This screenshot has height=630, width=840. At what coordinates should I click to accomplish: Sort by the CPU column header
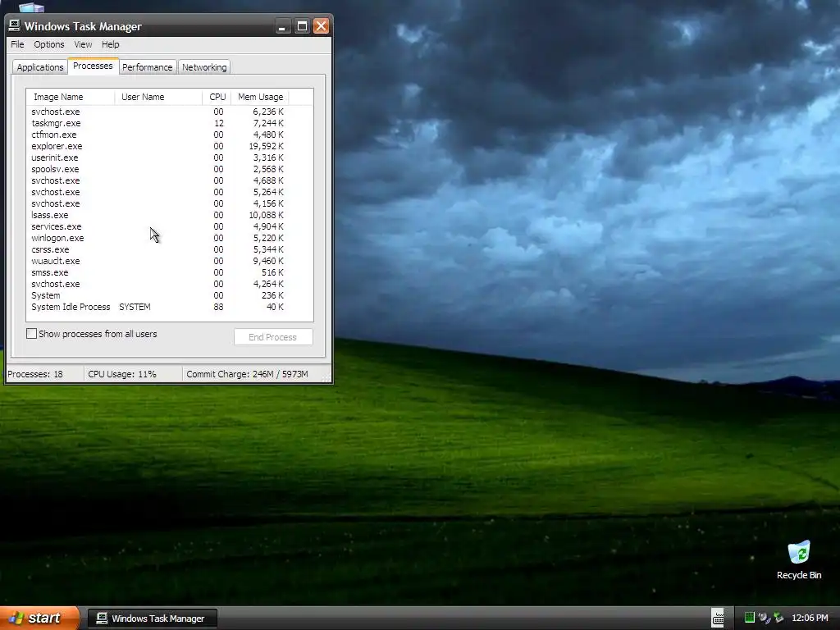pyautogui.click(x=217, y=97)
